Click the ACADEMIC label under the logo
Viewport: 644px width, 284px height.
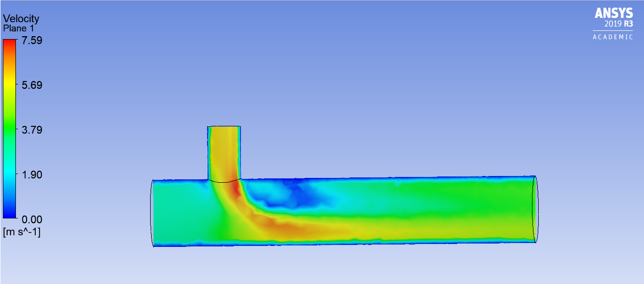[613, 37]
